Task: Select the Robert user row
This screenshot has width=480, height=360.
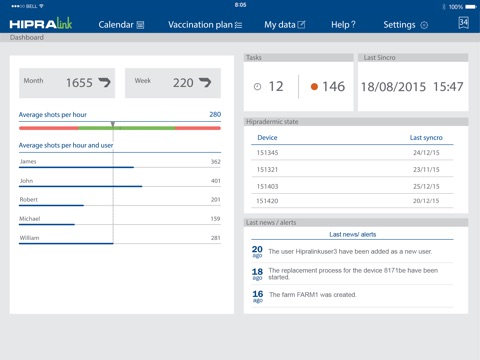Action: [x=120, y=200]
